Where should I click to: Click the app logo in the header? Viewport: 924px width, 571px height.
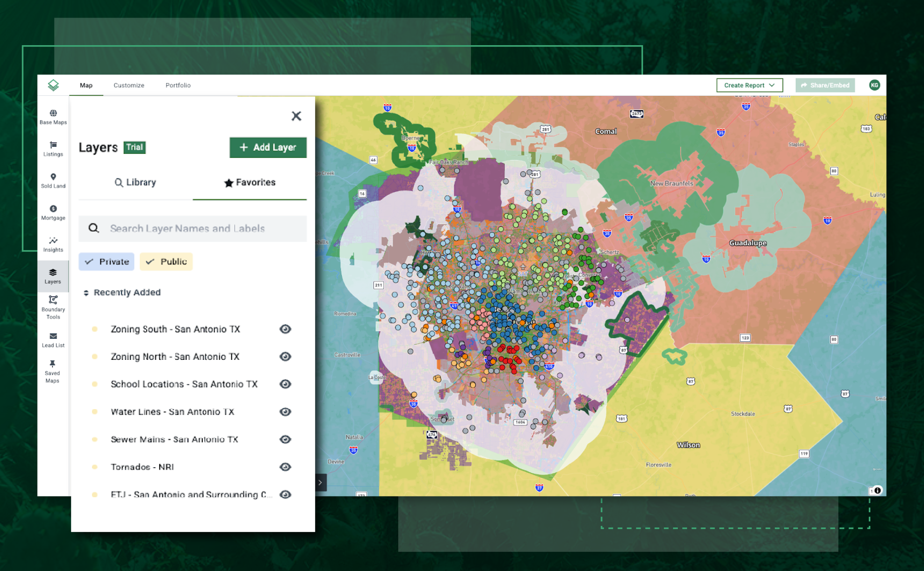click(53, 85)
